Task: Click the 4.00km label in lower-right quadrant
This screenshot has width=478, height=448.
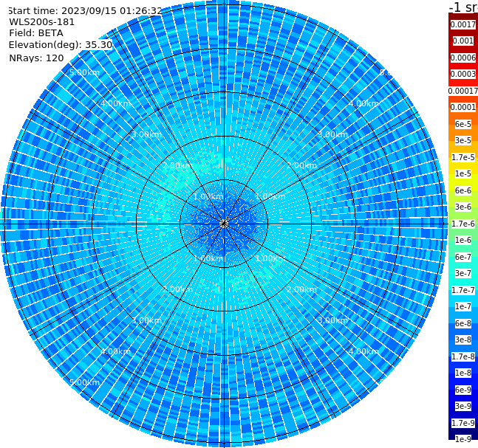Action: pyautogui.click(x=363, y=351)
